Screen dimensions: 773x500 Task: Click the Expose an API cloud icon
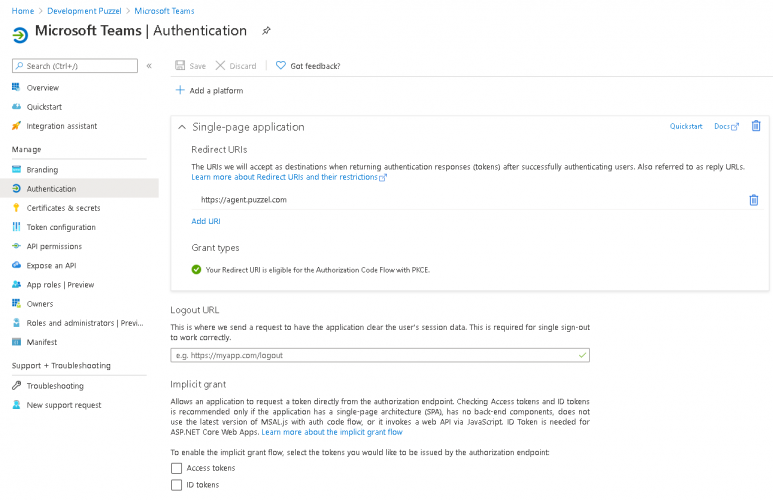point(16,265)
